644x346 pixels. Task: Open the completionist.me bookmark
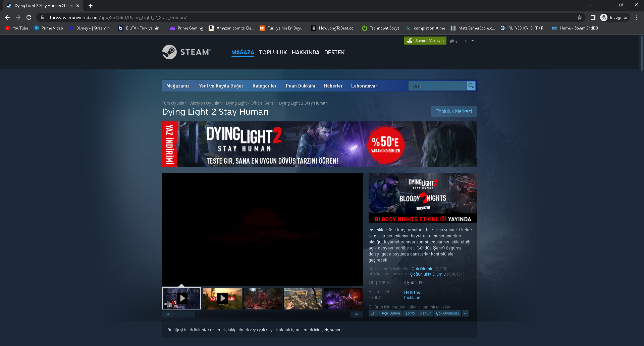tap(426, 28)
